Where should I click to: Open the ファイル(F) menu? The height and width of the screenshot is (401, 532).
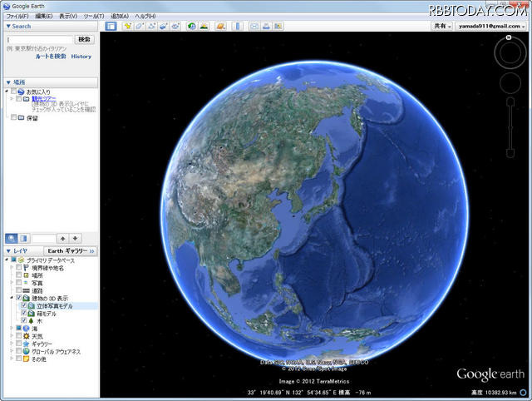pyautogui.click(x=17, y=16)
